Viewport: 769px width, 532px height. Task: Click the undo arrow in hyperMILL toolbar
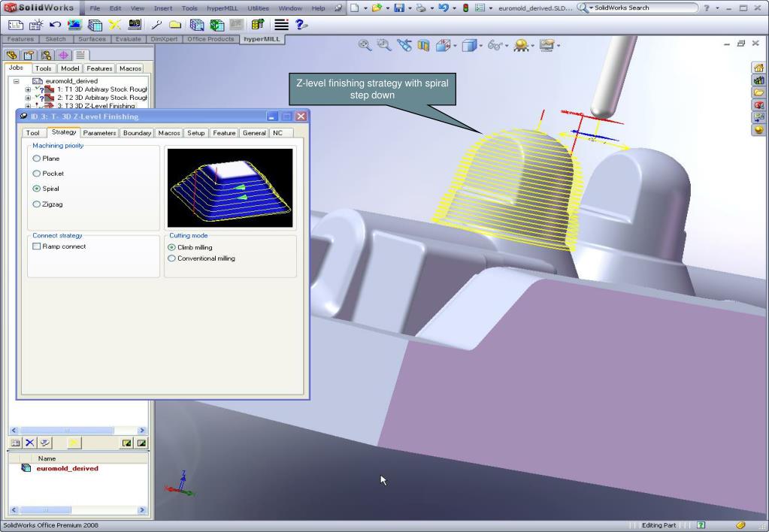(x=55, y=25)
